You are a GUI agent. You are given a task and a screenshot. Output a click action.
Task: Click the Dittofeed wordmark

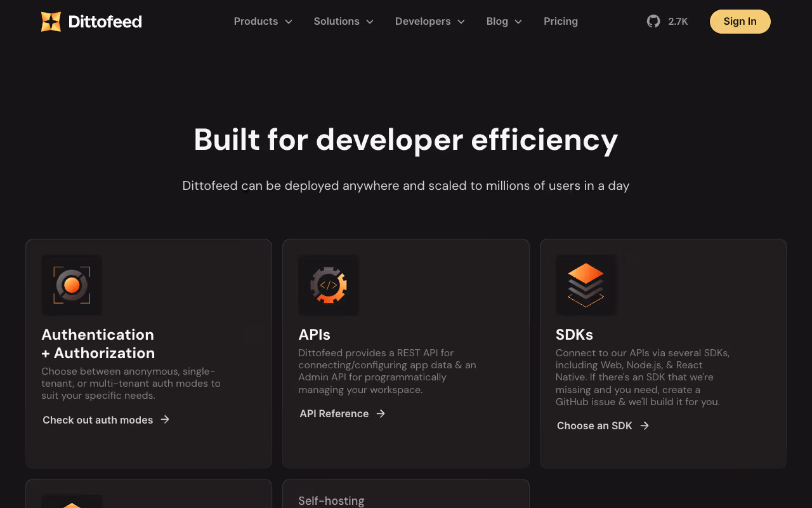pos(105,22)
